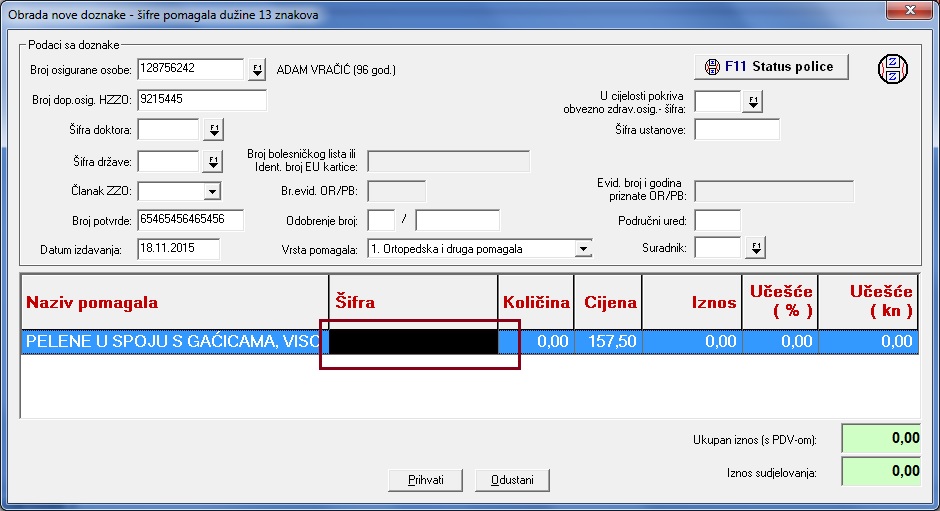Click Odustani button
Viewport: 940px width, 511px height.
pos(512,480)
